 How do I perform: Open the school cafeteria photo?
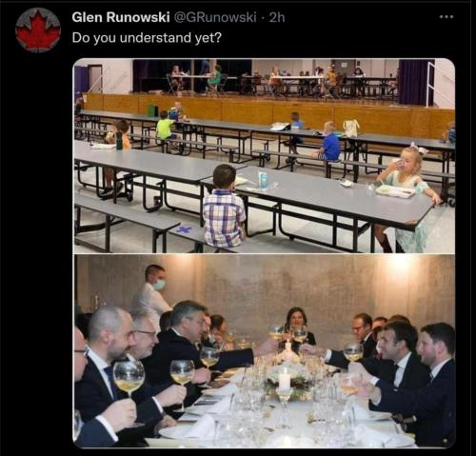(264, 156)
